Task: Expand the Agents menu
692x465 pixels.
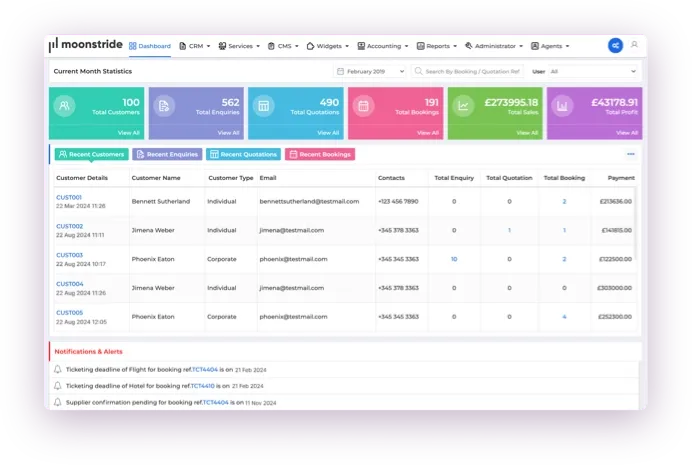Action: (x=550, y=46)
